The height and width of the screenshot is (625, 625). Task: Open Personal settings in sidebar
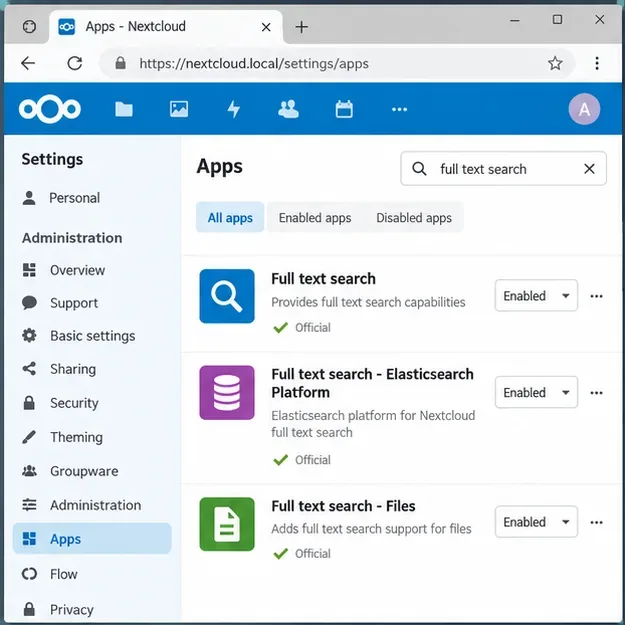coord(92,198)
